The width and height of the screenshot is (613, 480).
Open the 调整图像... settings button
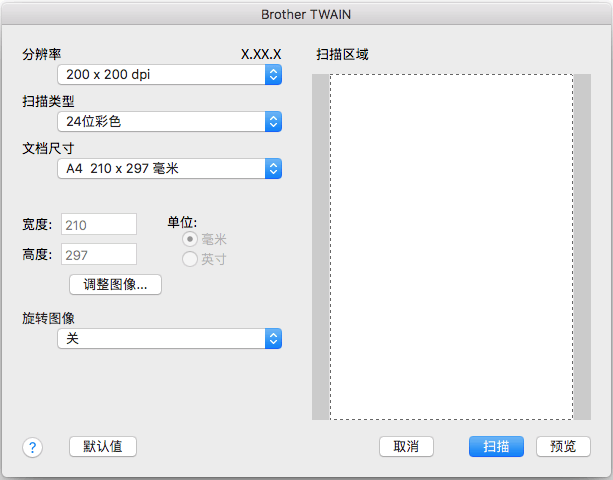click(x=115, y=285)
